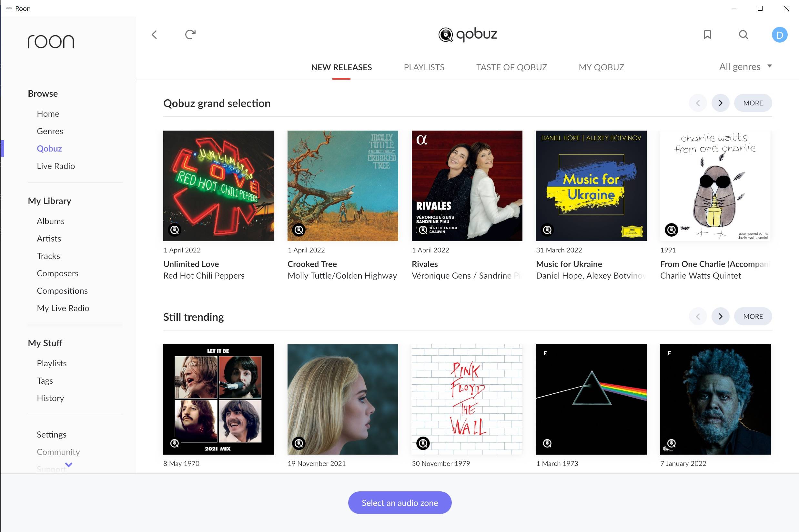Open Compositions in My Library
The width and height of the screenshot is (799, 532).
point(62,291)
